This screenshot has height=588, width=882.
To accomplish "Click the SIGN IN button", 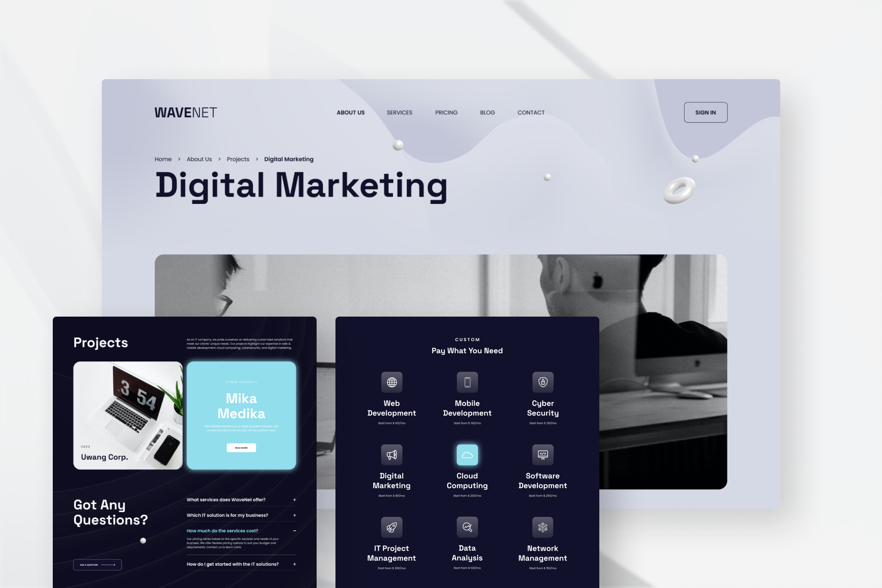I will (x=705, y=112).
